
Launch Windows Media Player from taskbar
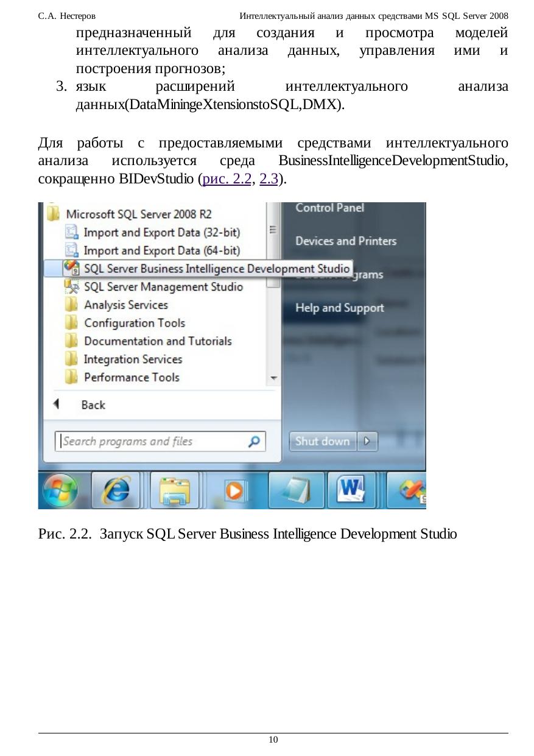(x=234, y=490)
